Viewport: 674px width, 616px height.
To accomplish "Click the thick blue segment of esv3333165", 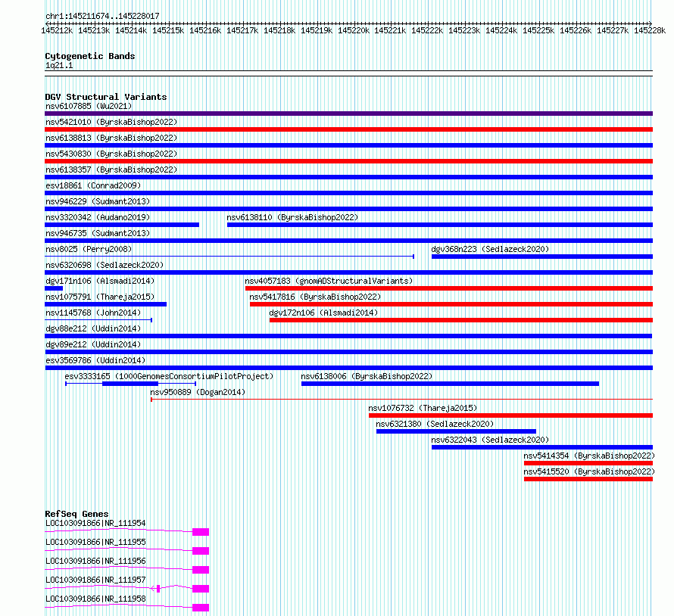I will click(x=130, y=384).
